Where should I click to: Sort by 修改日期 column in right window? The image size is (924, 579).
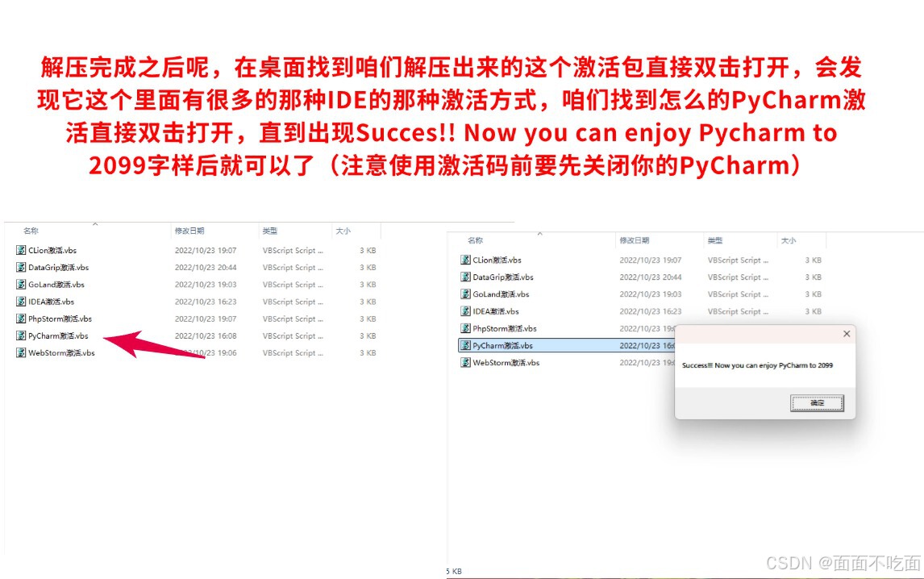click(x=634, y=240)
